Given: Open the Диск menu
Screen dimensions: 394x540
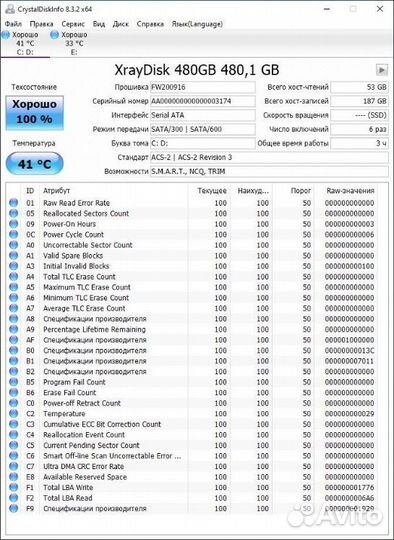Looking at the screenshot, I should click(121, 24).
